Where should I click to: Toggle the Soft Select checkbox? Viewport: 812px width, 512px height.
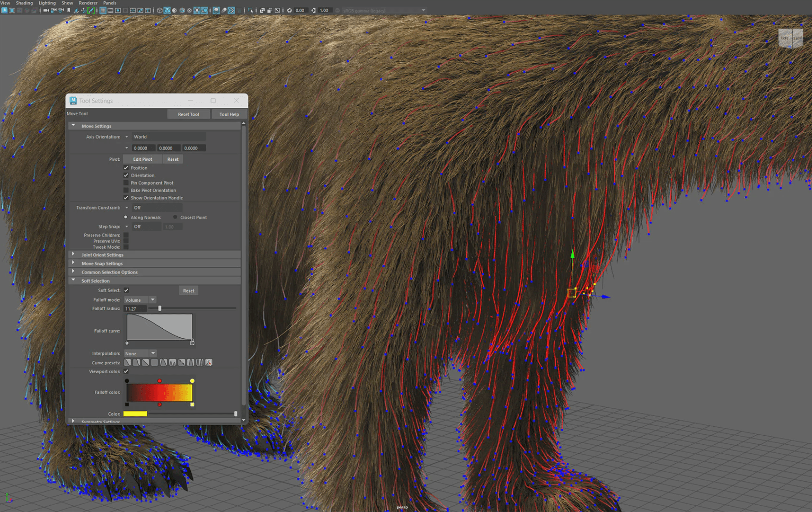point(126,290)
